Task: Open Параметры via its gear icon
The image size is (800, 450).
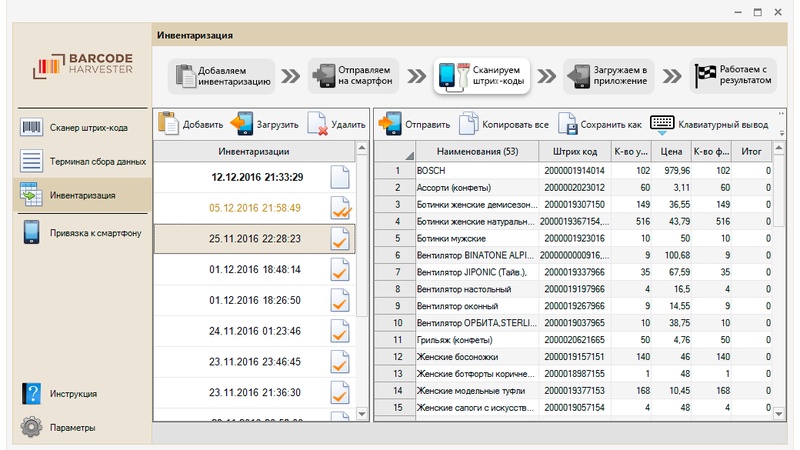Action: tap(32, 427)
